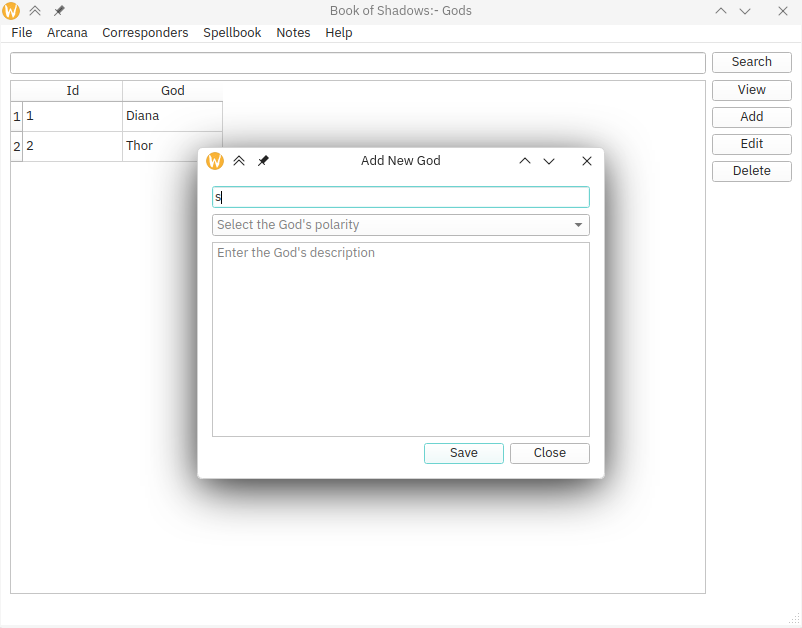This screenshot has width=802, height=628.
Task: Open the God's polarity dropdown
Action: point(400,225)
